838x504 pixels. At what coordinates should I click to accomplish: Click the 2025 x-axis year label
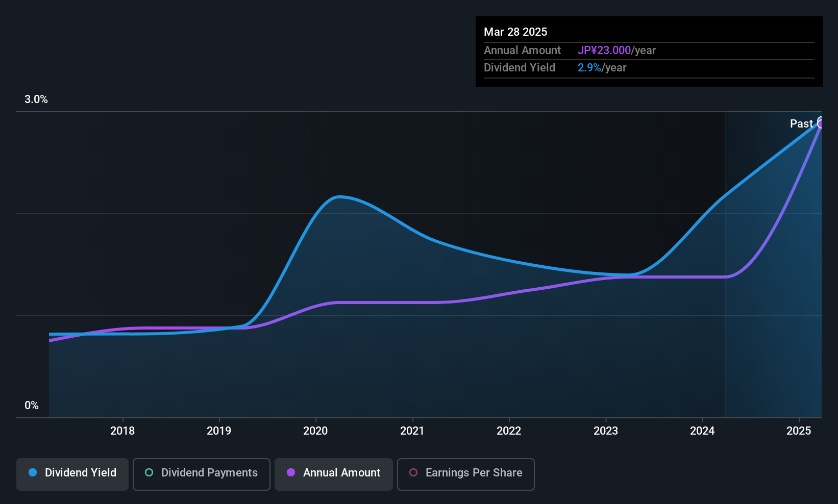[x=799, y=431]
